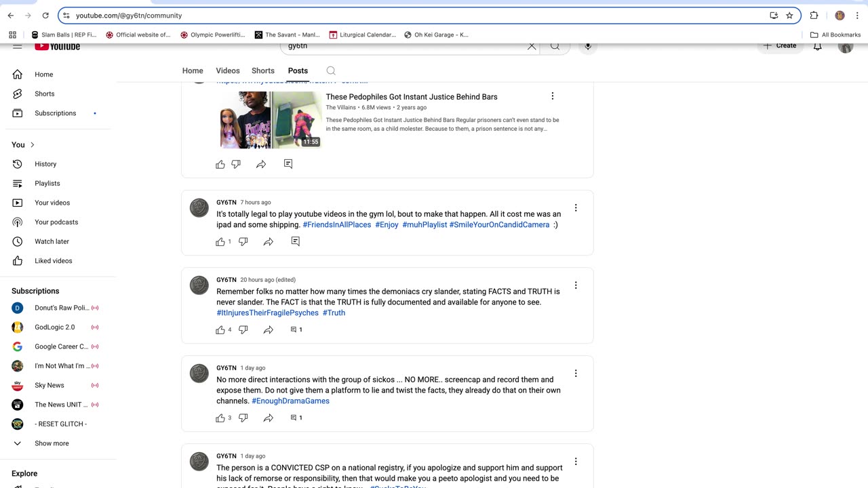Open Your podcasts in the sidebar

58,222
